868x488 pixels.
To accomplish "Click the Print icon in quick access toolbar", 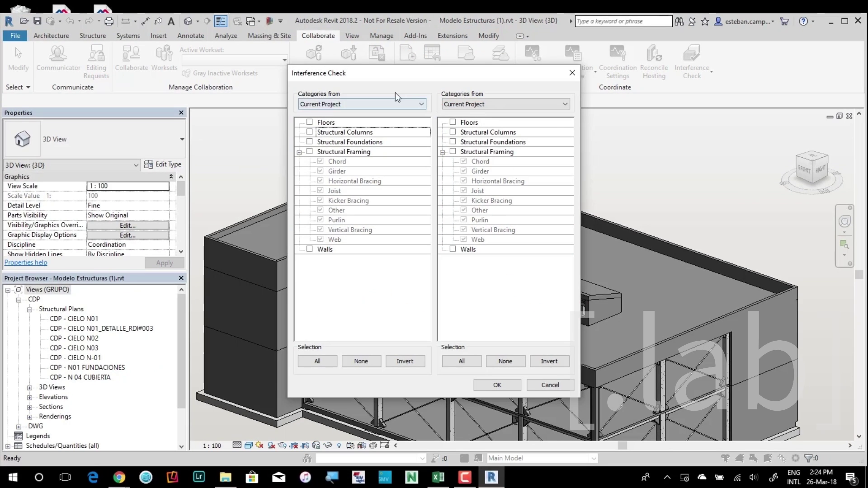I will point(109,21).
